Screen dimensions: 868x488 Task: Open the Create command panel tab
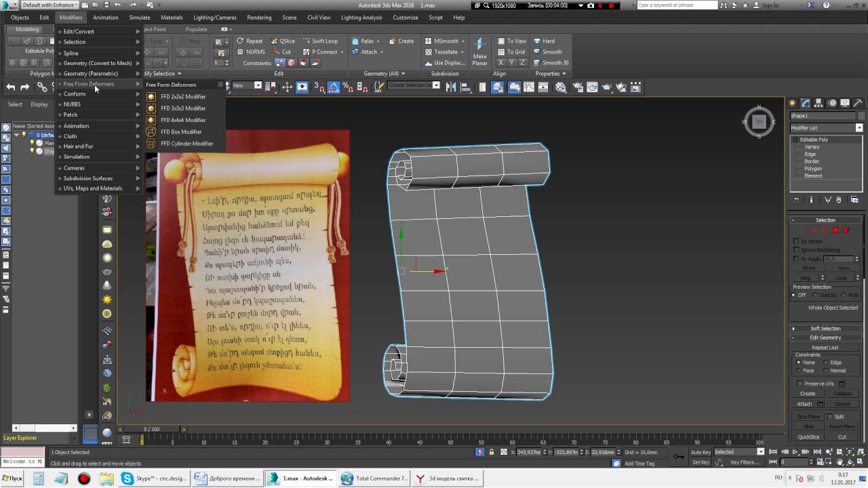[x=792, y=103]
